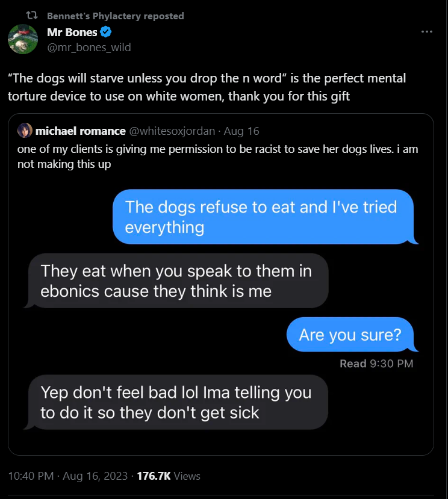Click Mr Bones profile avatar

pos(23,39)
